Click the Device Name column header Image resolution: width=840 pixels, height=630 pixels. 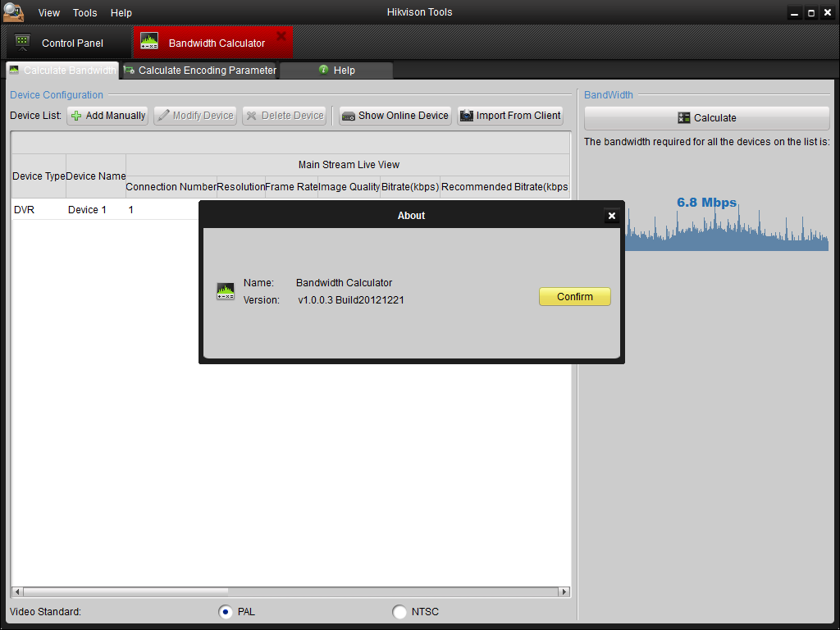96,176
